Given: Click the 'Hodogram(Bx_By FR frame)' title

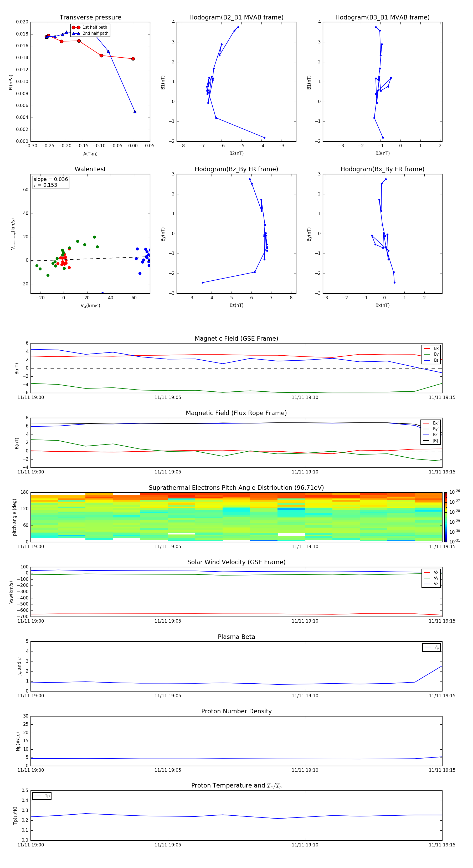Looking at the screenshot, I should (382, 169).
